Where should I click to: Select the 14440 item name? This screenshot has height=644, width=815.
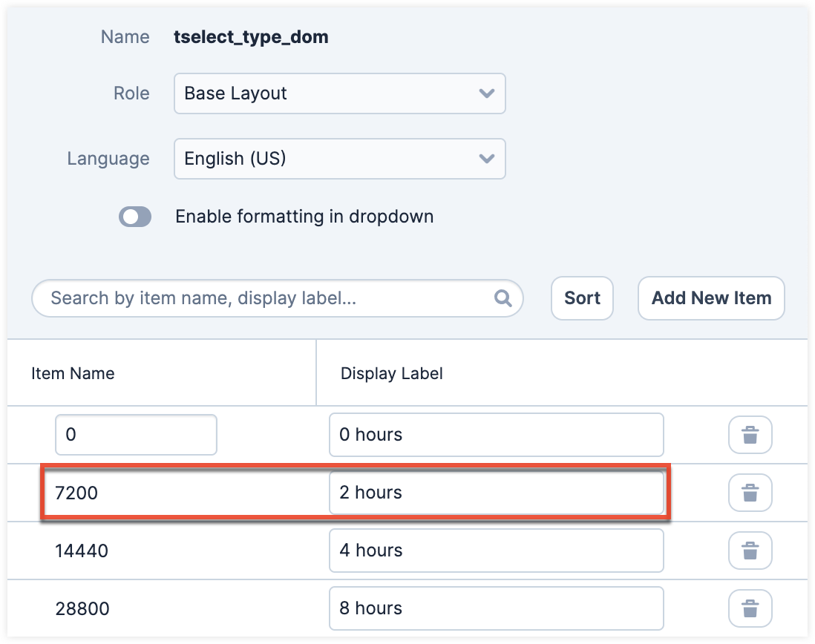point(82,551)
